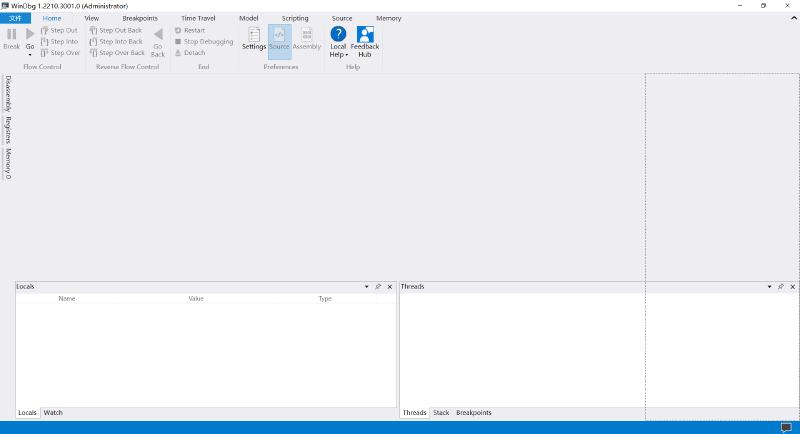Open the Source ribbon tab
The image size is (800, 434).
click(x=342, y=18)
